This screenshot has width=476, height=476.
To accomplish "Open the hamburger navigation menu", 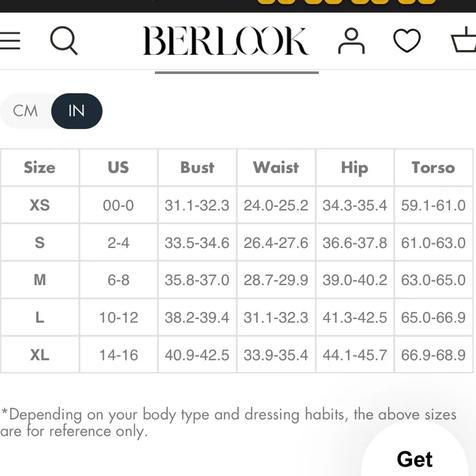I will tap(10, 41).
